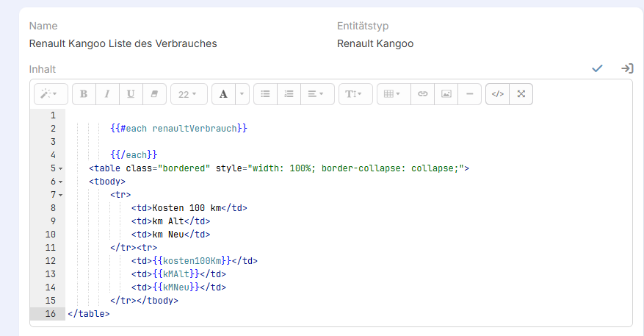644x336 pixels.
Task: Click the eraser remove-format icon
Action: pyautogui.click(x=154, y=94)
